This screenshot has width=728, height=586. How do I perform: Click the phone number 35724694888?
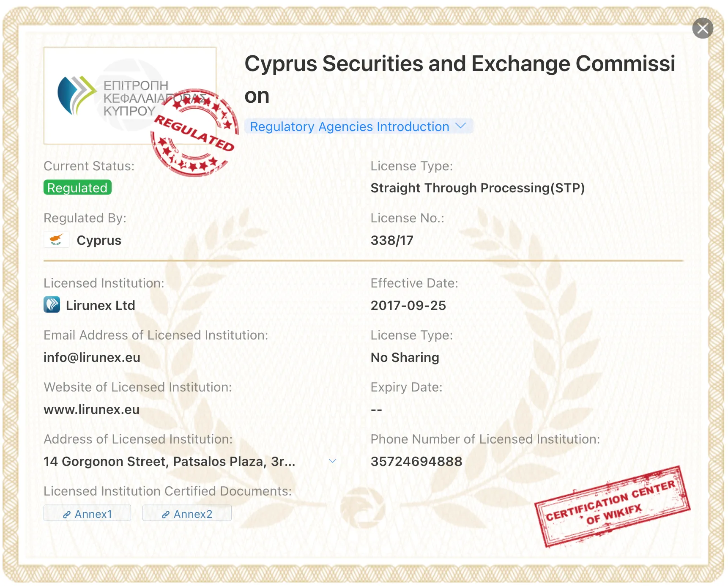pyautogui.click(x=416, y=461)
